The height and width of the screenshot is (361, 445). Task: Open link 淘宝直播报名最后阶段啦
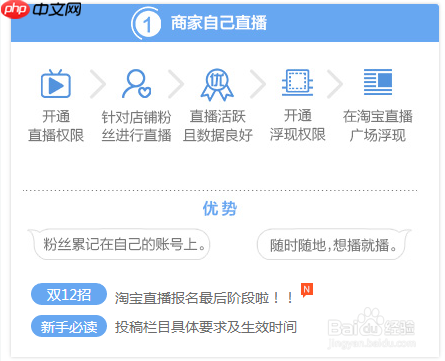click(204, 298)
